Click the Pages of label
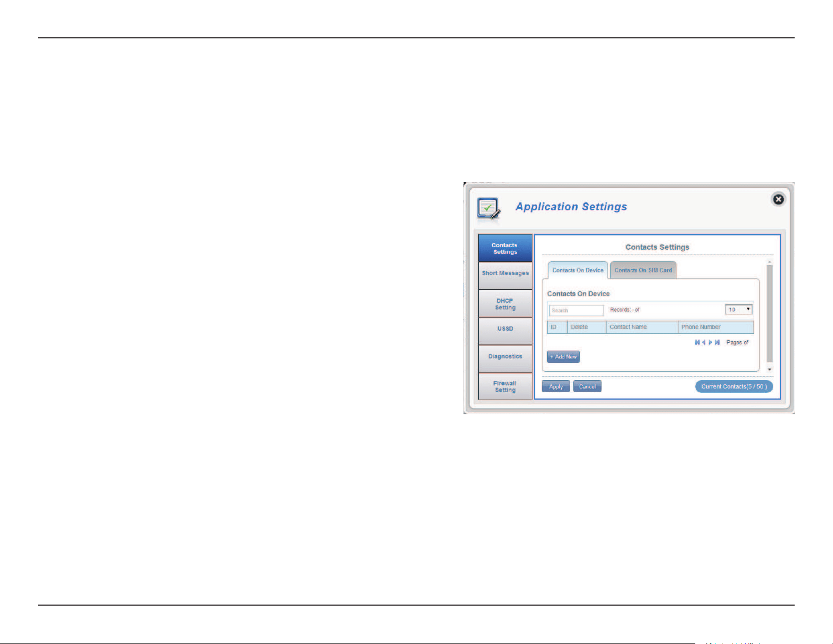This screenshot has width=833, height=644. (737, 342)
